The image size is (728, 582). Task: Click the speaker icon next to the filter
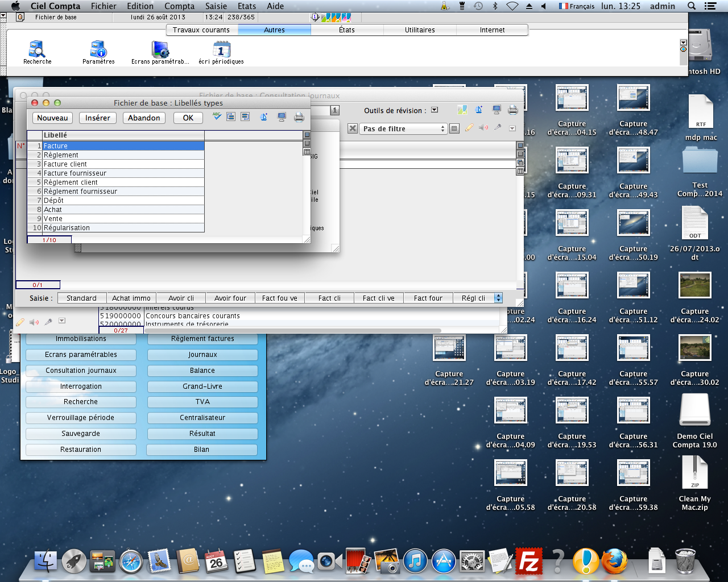click(x=483, y=128)
